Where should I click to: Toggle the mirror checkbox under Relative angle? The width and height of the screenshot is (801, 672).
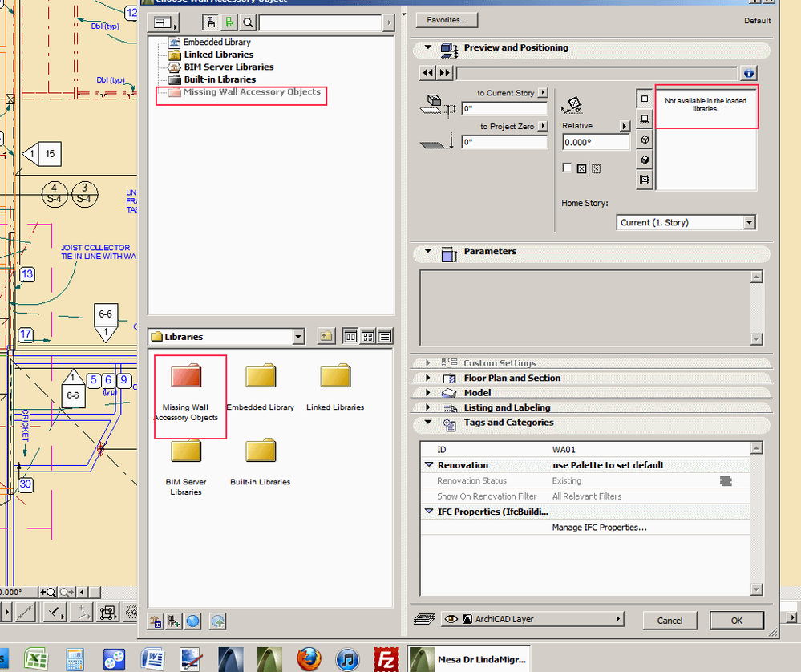568,168
